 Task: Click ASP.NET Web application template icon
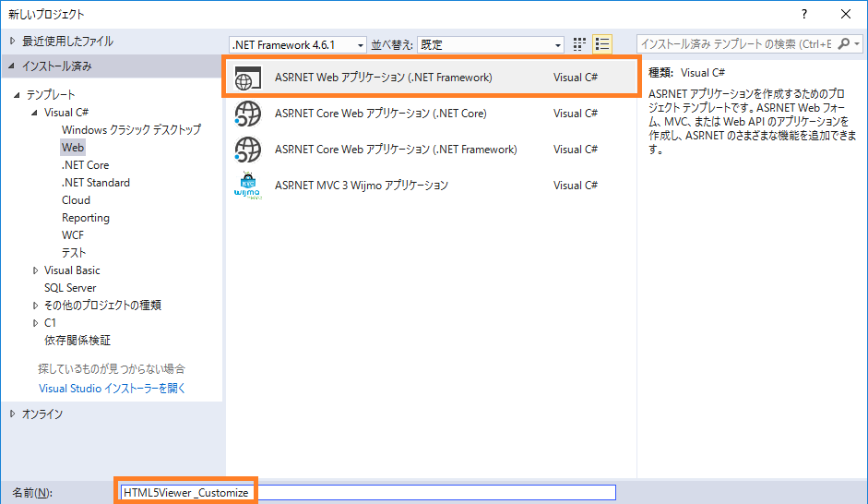pos(247,78)
